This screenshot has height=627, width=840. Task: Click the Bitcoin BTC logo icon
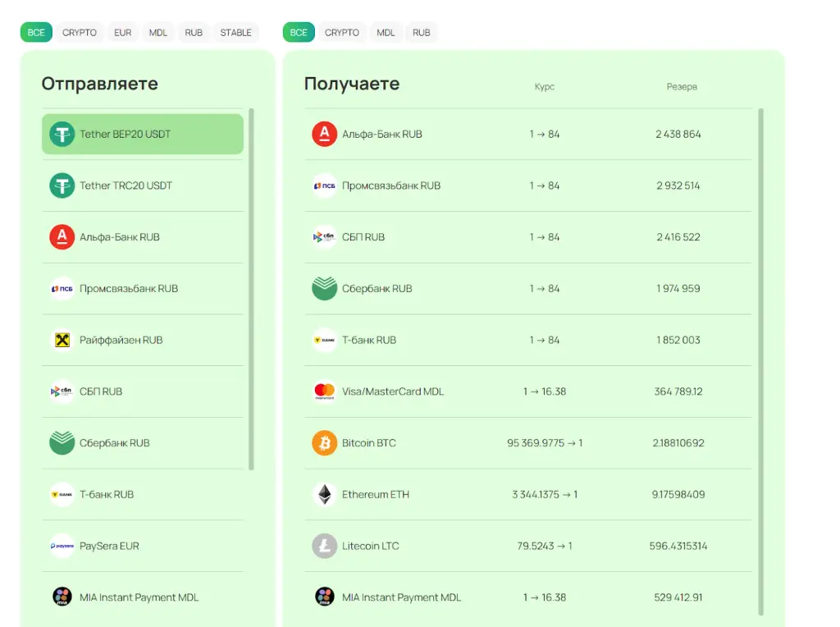tap(325, 442)
